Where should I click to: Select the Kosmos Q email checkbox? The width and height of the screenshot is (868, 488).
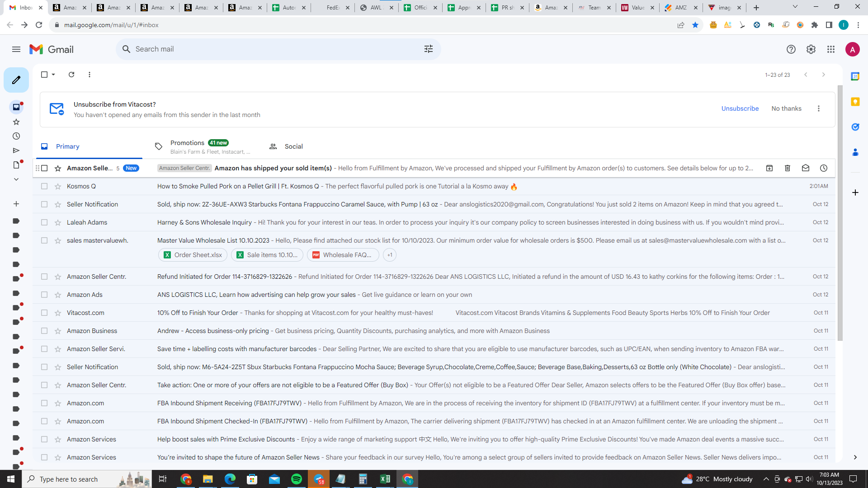(x=44, y=186)
